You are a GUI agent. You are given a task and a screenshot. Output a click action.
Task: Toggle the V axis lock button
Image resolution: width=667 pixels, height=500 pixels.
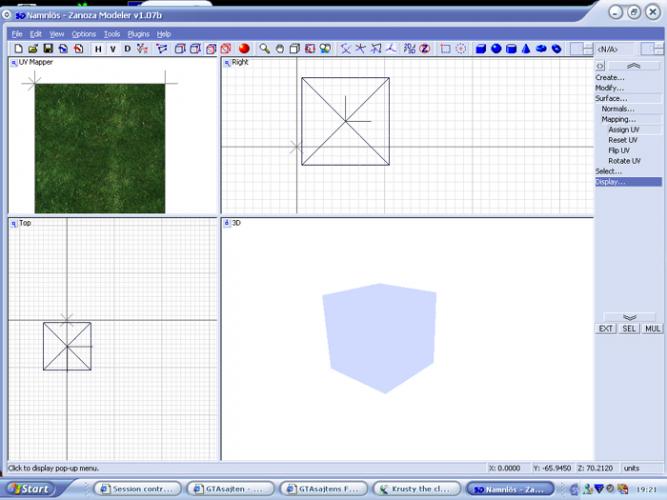pyautogui.click(x=113, y=48)
